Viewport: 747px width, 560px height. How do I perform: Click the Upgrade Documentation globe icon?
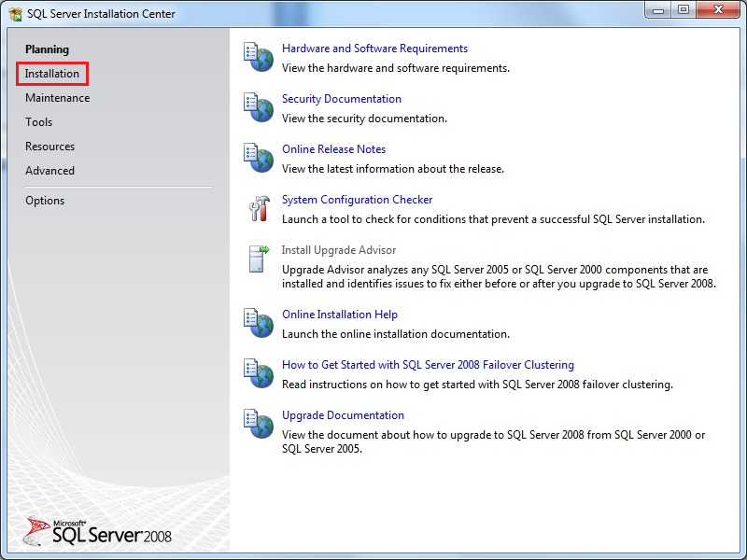point(259,424)
